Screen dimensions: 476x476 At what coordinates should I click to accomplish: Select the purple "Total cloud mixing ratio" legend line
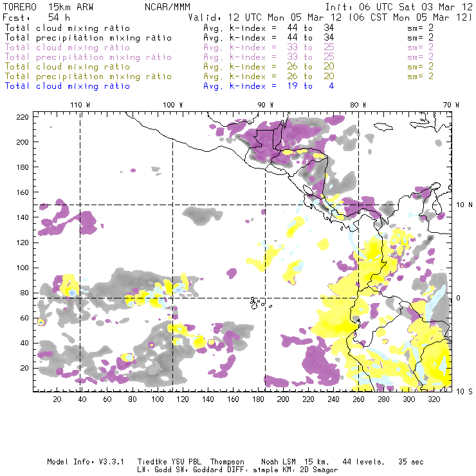pyautogui.click(x=68, y=48)
